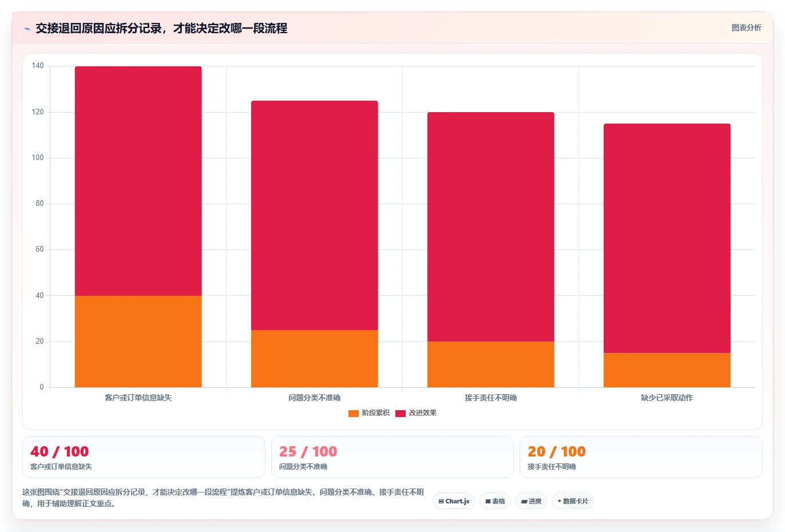Click red segment of 问题分类不准确 bar

[315, 215]
